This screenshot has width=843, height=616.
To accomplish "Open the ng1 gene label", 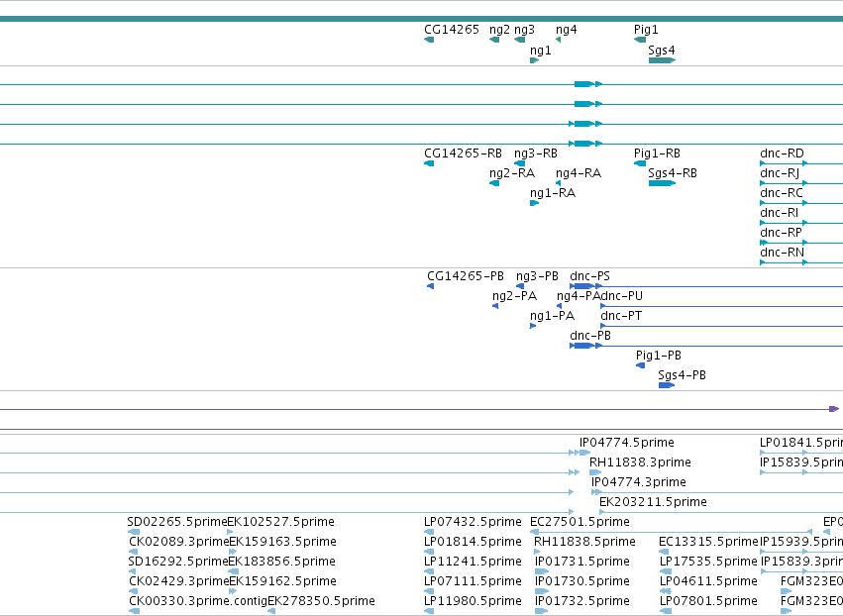I will point(540,51).
